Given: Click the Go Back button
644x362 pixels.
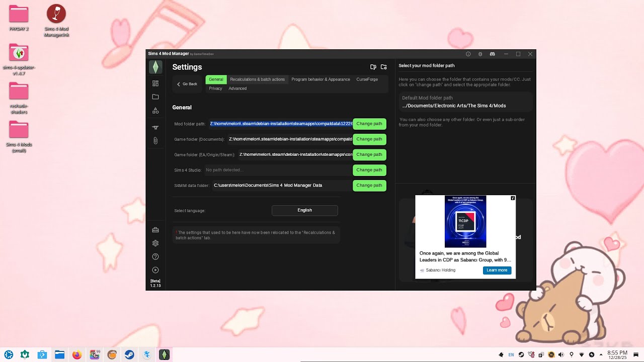Looking at the screenshot, I should pyautogui.click(x=187, y=84).
